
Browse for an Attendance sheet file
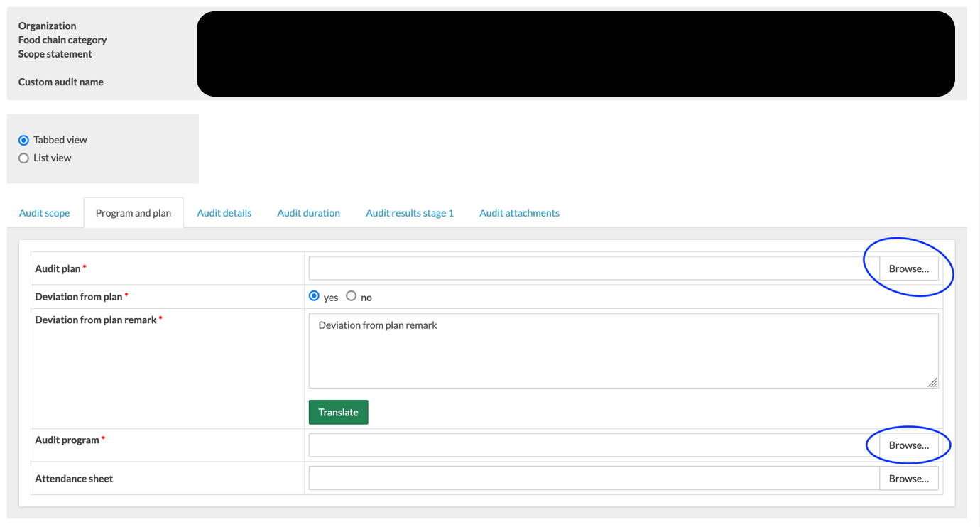point(909,479)
